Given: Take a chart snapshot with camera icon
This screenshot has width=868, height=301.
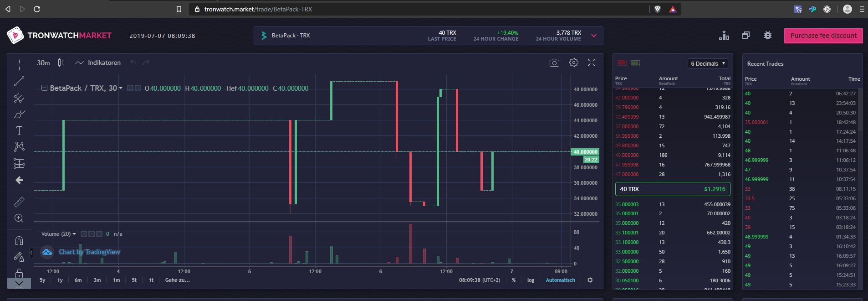Looking at the screenshot, I should [x=554, y=63].
